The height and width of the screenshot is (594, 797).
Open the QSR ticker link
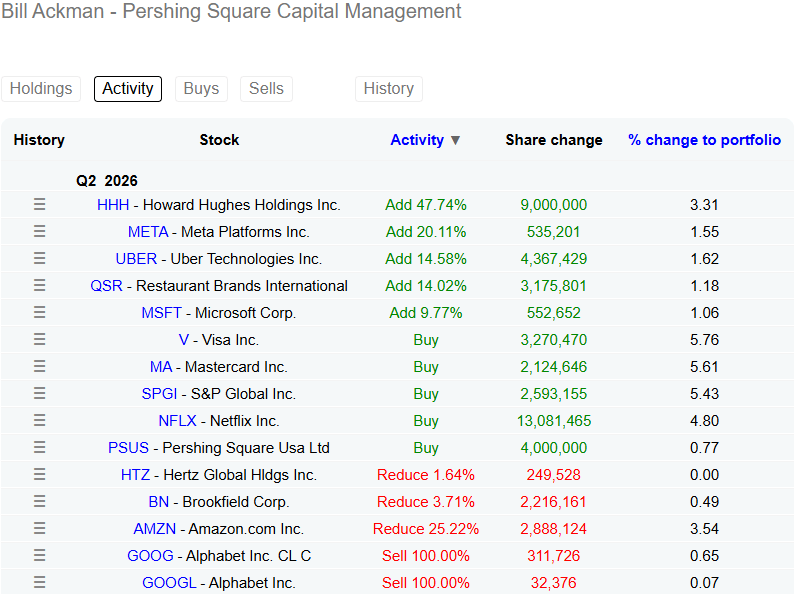point(106,286)
